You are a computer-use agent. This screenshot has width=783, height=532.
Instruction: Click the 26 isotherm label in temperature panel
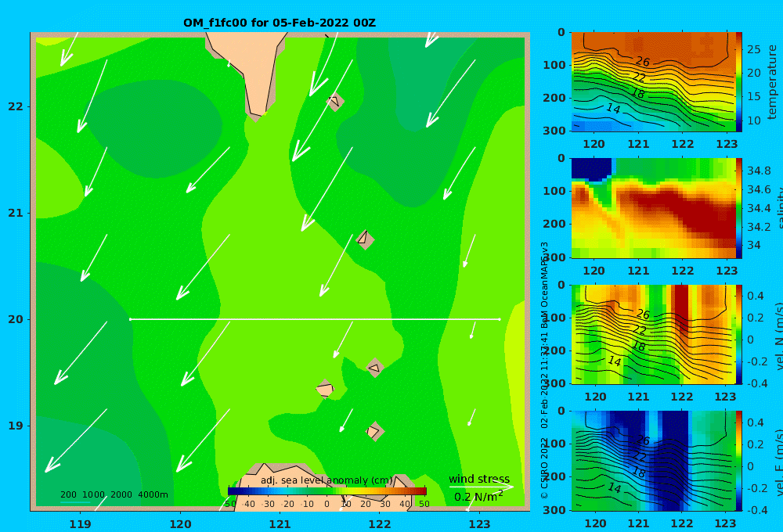tap(643, 61)
